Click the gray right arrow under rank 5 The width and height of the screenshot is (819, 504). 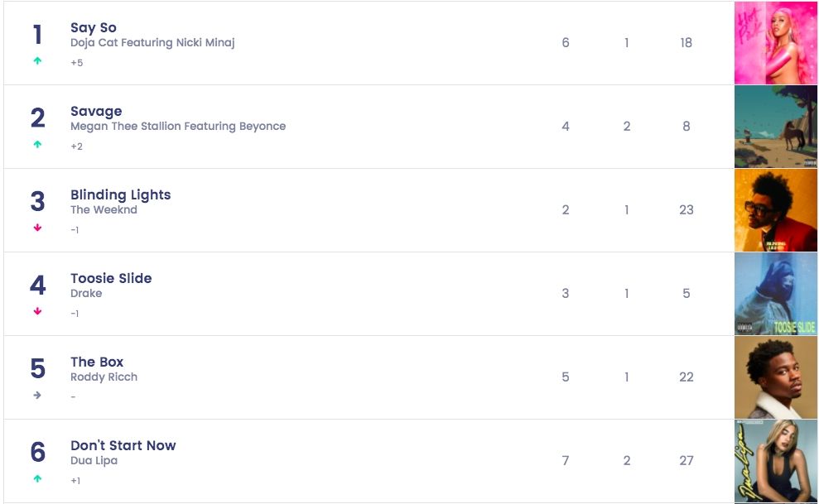point(37,396)
